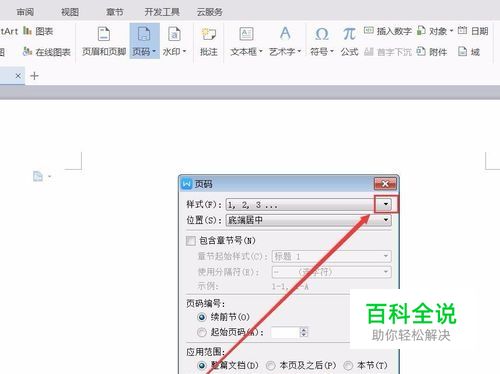Click the 对象 object icon
Screen dimensions: 500x374
point(421,31)
